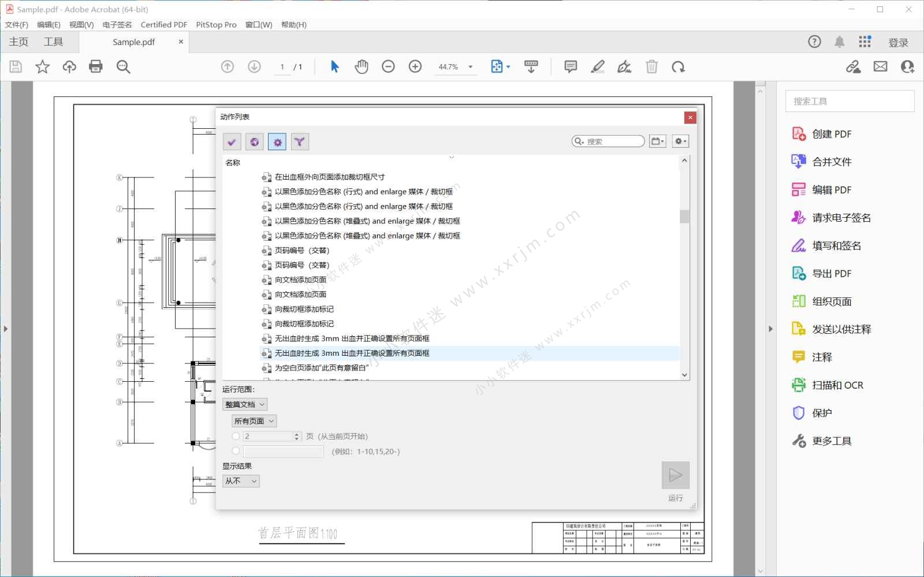
Task: Toggle the funnel filter button
Action: [x=300, y=142]
